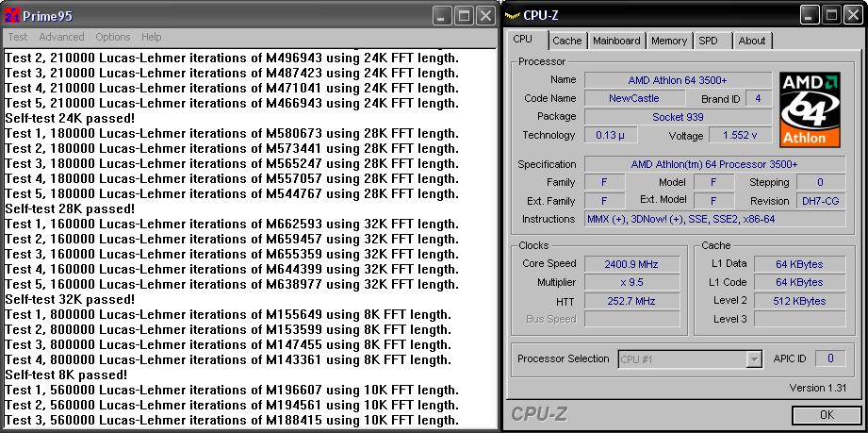This screenshot has height=433, width=868.
Task: Click the Core Speed value 2400.9 MHz
Action: (631, 264)
